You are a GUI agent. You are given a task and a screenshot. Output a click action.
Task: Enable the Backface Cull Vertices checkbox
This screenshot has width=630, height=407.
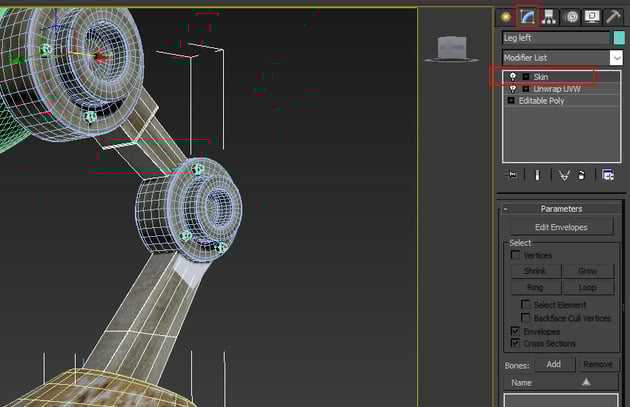[x=526, y=318]
